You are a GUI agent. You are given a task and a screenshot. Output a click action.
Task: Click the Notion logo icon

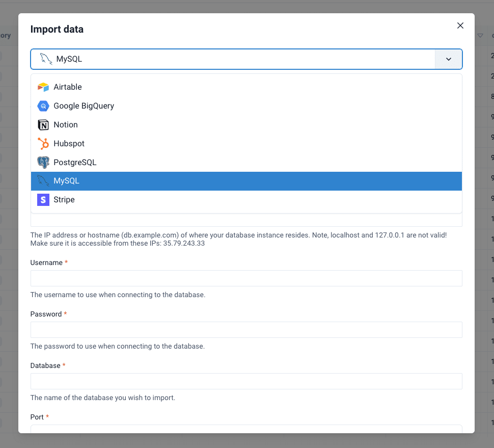coord(43,125)
